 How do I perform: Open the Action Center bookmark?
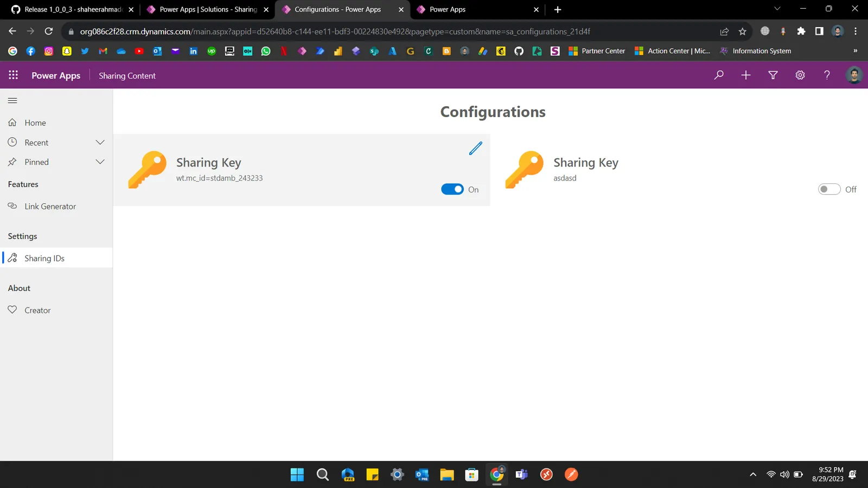pos(673,51)
